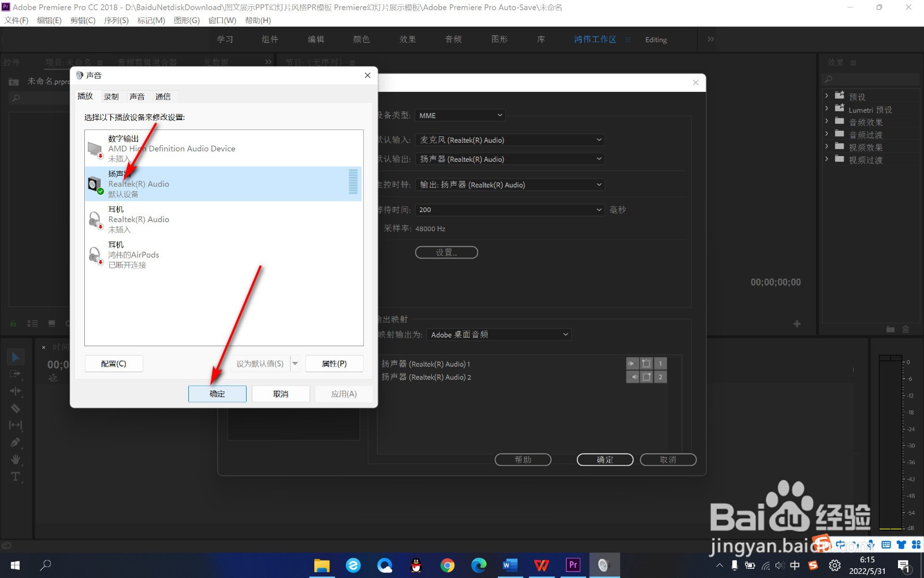
Task: Open latency 200 dropdown
Action: click(x=510, y=210)
